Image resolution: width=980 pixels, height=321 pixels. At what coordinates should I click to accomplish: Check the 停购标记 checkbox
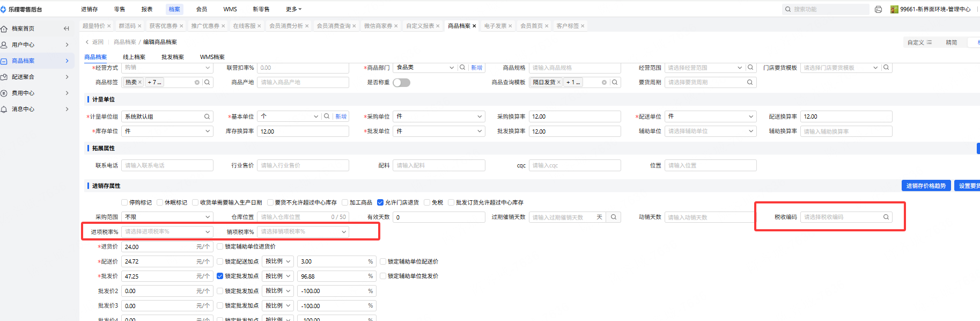pos(124,202)
